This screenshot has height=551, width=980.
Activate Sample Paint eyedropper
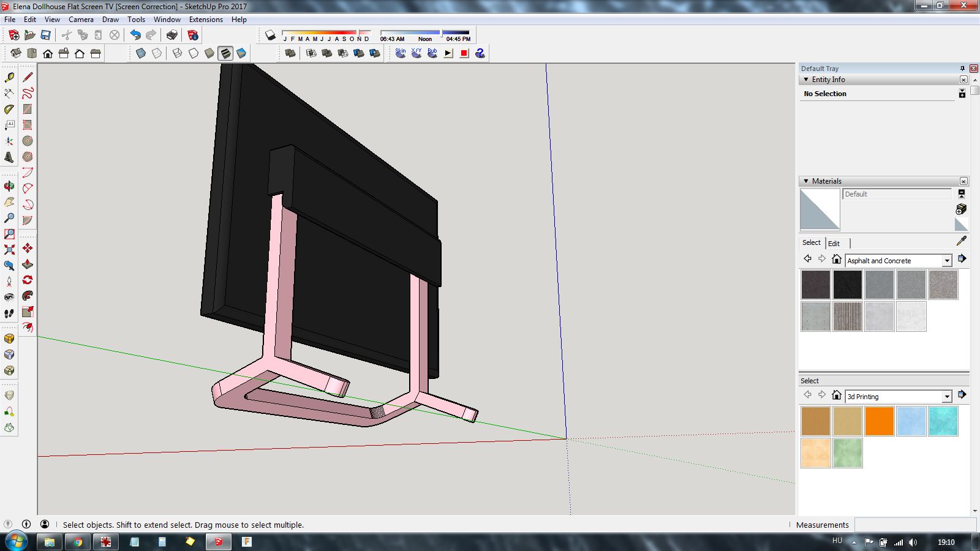click(x=962, y=241)
